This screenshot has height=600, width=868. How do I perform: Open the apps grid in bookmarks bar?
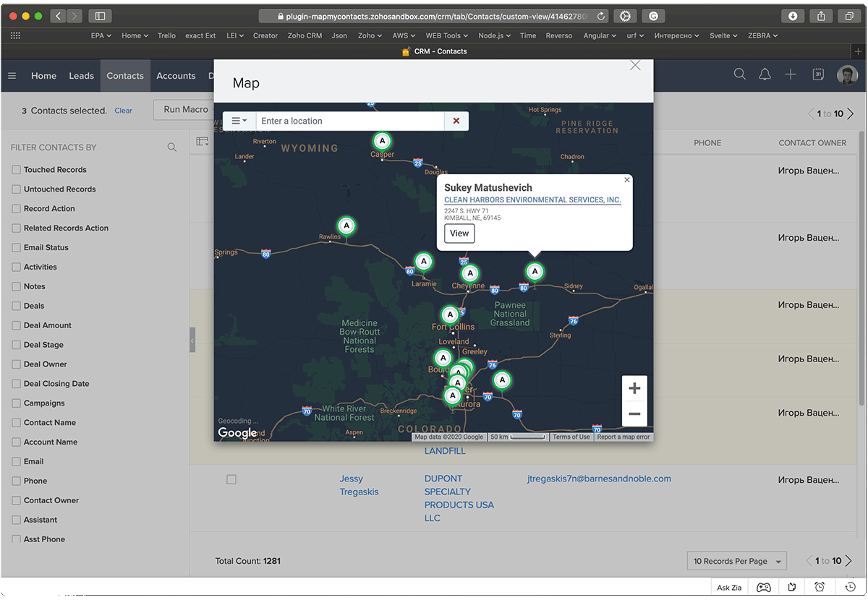point(16,35)
